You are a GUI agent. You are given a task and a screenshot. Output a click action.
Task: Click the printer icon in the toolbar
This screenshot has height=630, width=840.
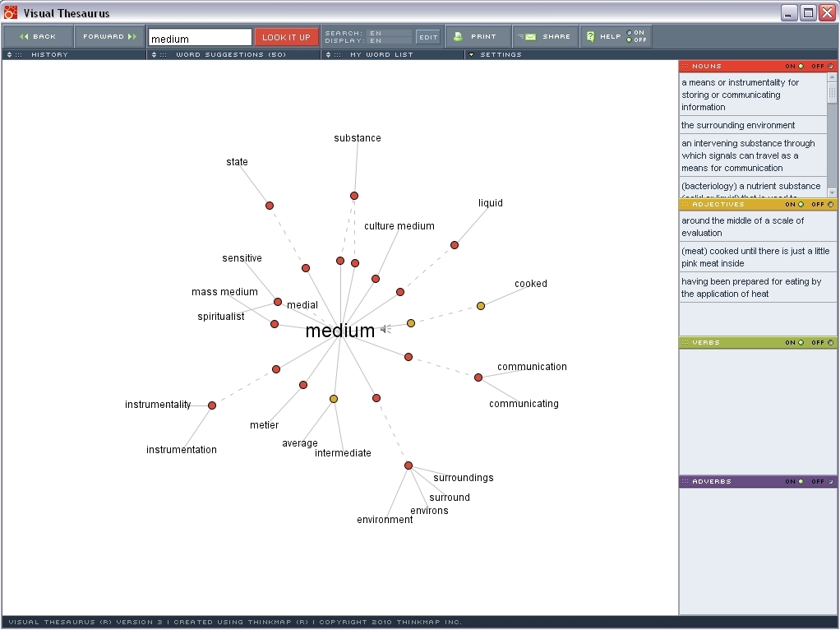point(458,36)
